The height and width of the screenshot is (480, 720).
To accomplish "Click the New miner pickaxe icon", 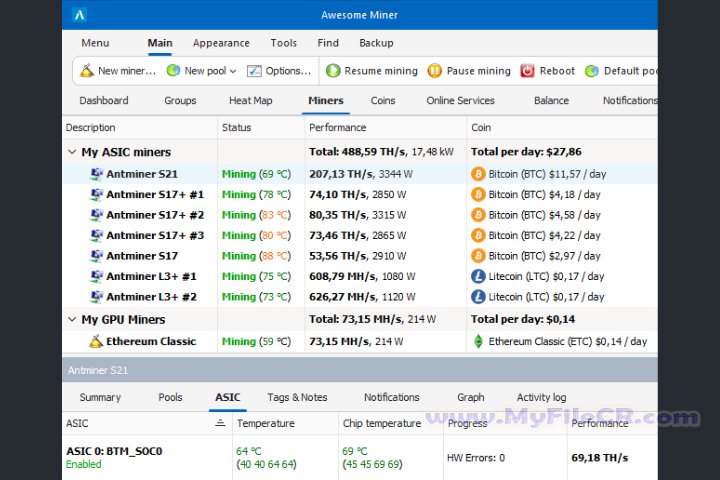I will tap(87, 70).
